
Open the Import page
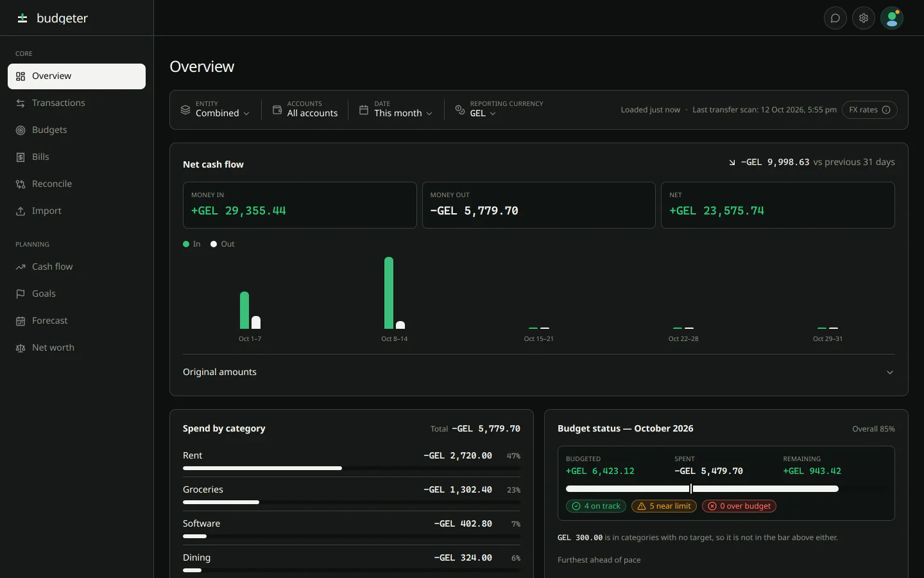point(76,211)
